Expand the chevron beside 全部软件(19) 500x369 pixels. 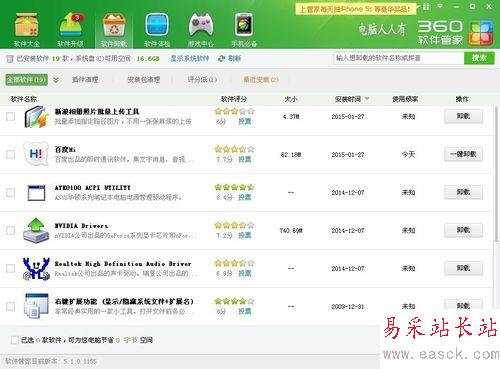[56, 80]
